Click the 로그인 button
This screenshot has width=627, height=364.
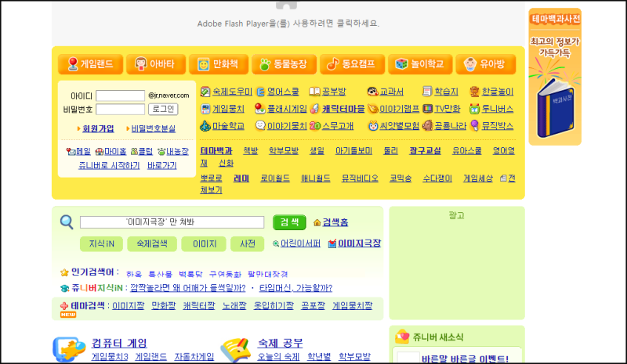(163, 109)
